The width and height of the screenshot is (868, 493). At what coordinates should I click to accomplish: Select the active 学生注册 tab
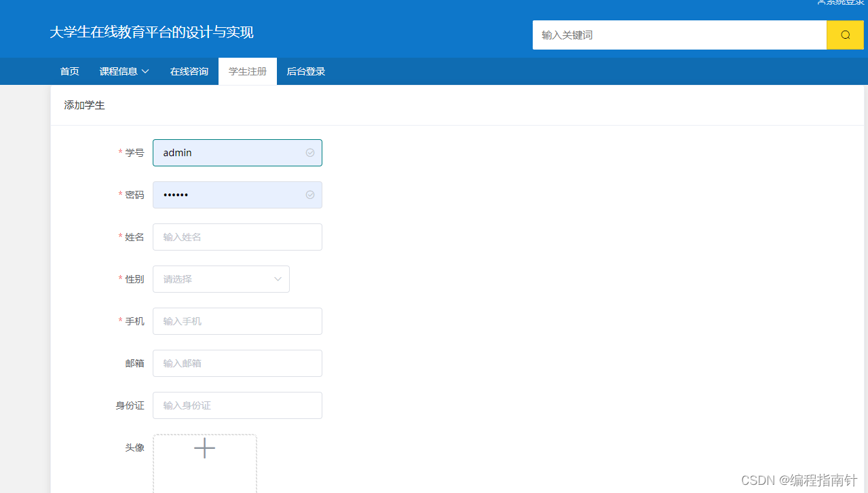[x=247, y=71]
